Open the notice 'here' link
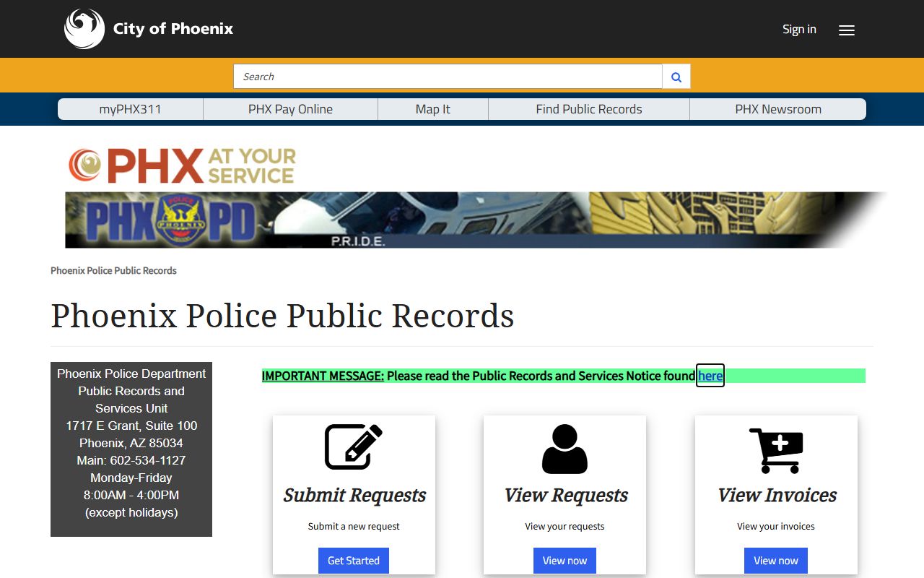Screen dimensions: 924x578 (x=710, y=376)
